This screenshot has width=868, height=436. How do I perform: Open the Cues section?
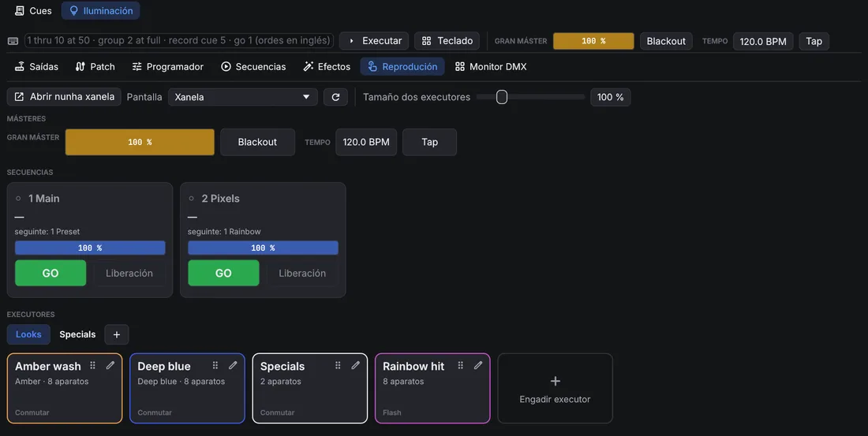point(33,10)
